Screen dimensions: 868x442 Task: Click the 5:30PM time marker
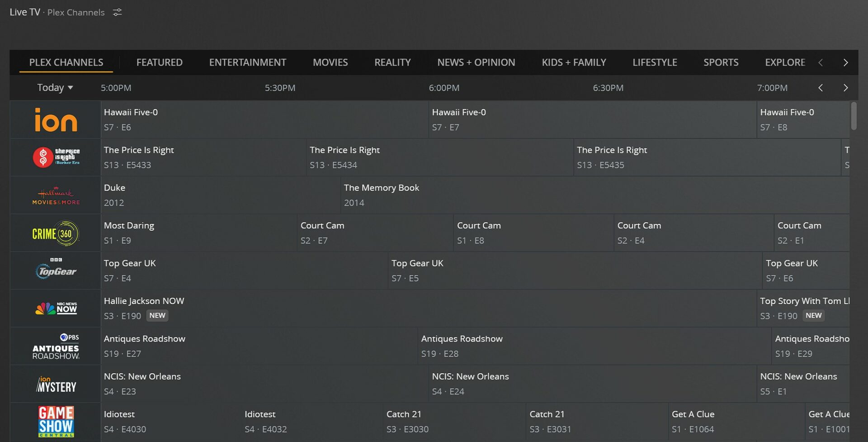pos(280,88)
